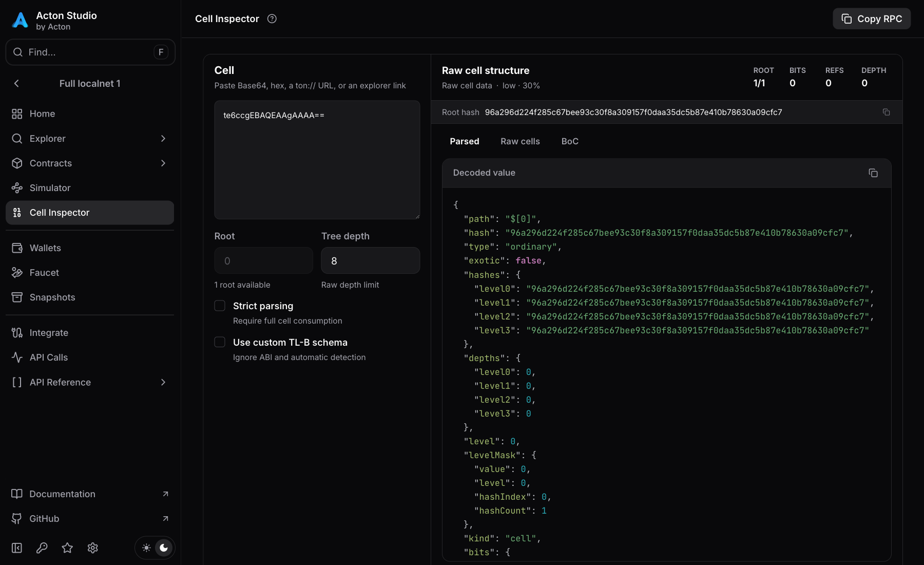This screenshot has height=565, width=924.
Task: Click the Tree depth field
Action: 370,260
